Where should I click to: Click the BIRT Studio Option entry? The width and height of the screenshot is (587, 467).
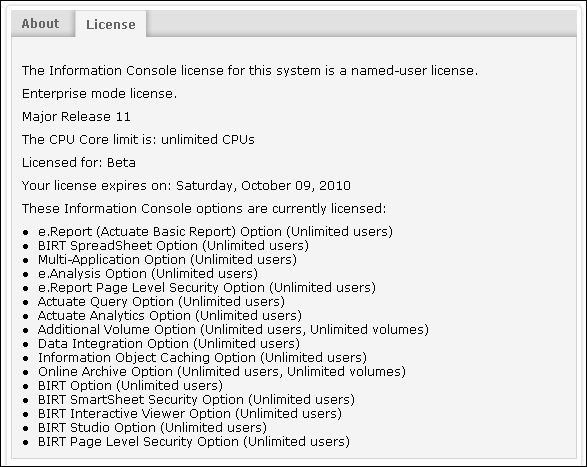152,428
